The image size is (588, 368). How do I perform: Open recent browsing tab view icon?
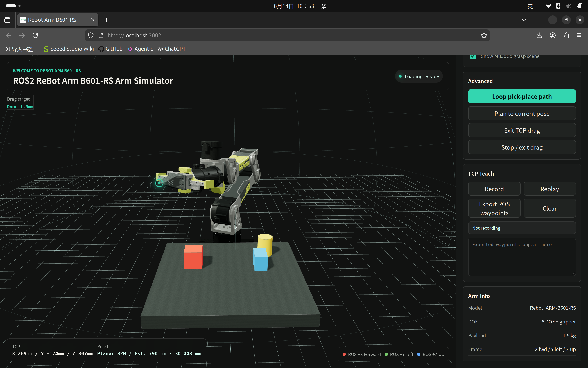coord(7,20)
